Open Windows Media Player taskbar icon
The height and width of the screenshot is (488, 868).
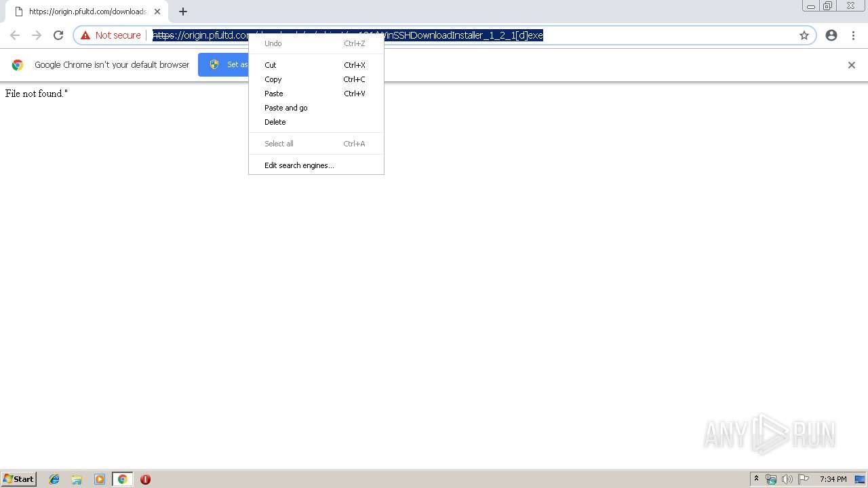point(100,479)
